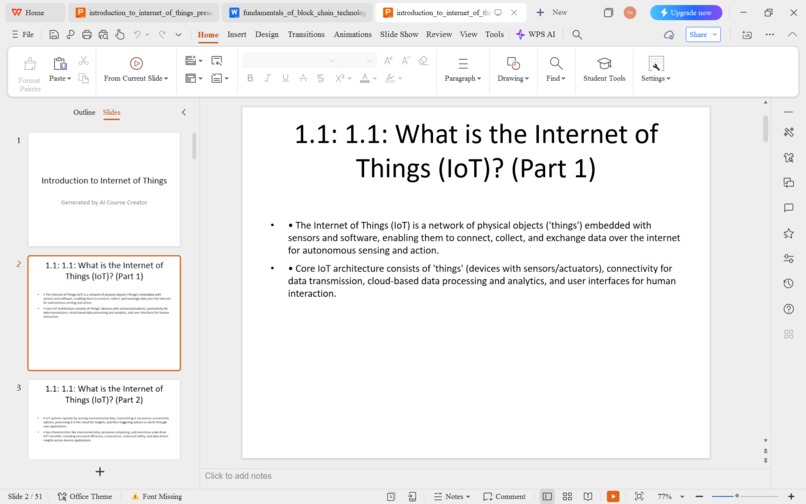806x504 pixels.
Task: Toggle text Shadow formatting
Action: [321, 78]
